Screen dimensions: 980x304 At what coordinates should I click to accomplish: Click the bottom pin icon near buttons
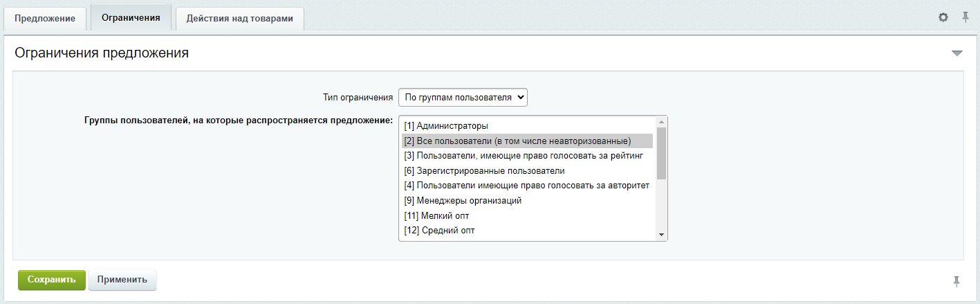pyautogui.click(x=956, y=280)
